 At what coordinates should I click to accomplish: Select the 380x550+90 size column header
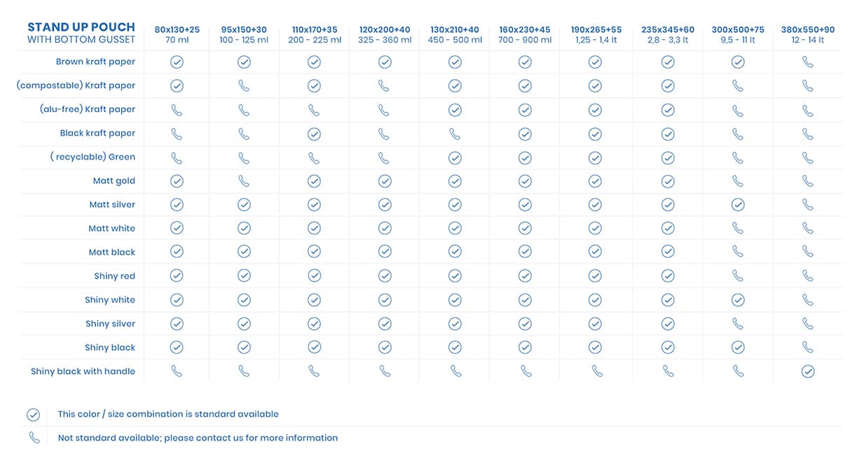click(808, 34)
